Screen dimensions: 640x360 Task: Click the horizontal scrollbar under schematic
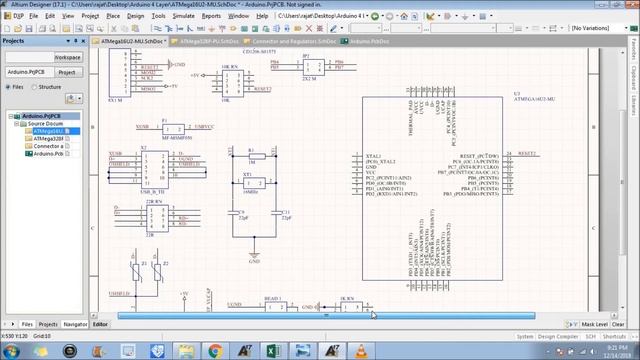(x=326, y=316)
